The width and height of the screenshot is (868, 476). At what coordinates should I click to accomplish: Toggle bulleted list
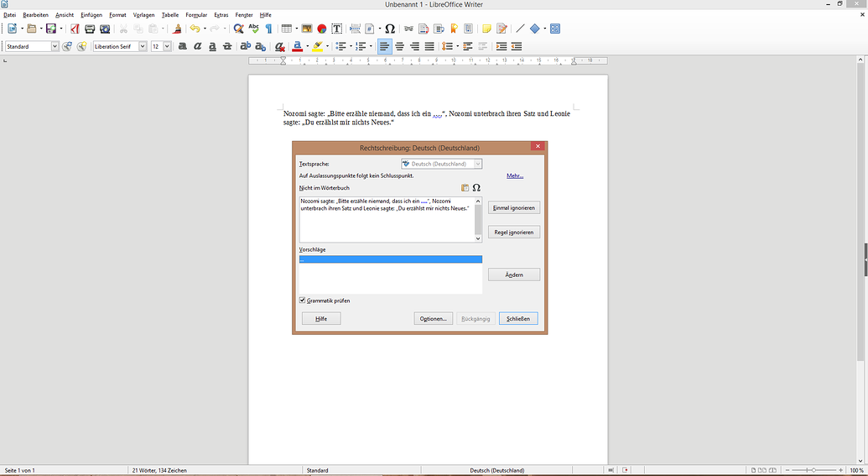point(340,46)
